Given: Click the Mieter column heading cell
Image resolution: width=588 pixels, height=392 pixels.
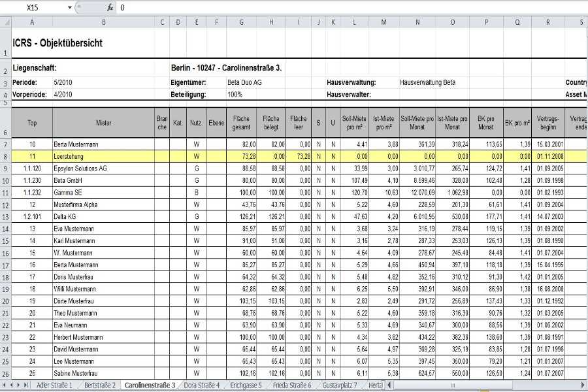Looking at the screenshot, I should (x=103, y=123).
